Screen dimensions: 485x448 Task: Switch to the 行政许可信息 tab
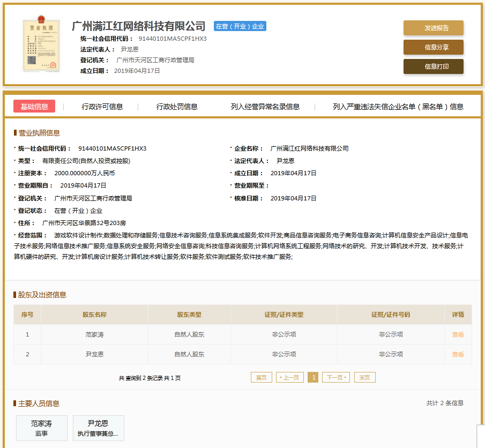(x=102, y=107)
